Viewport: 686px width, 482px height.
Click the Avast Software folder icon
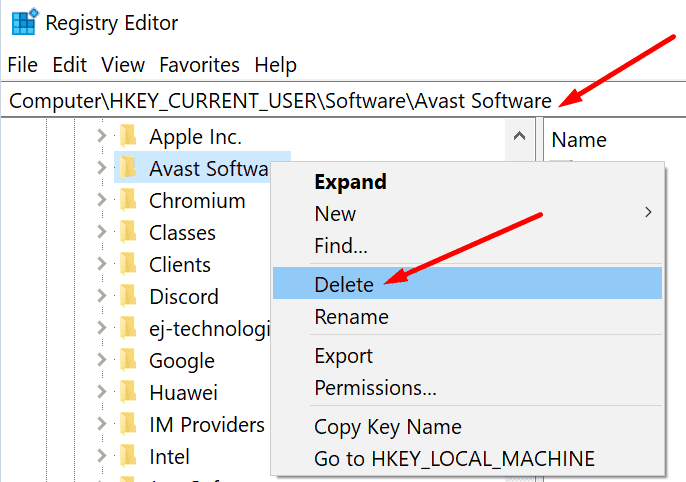[129, 168]
